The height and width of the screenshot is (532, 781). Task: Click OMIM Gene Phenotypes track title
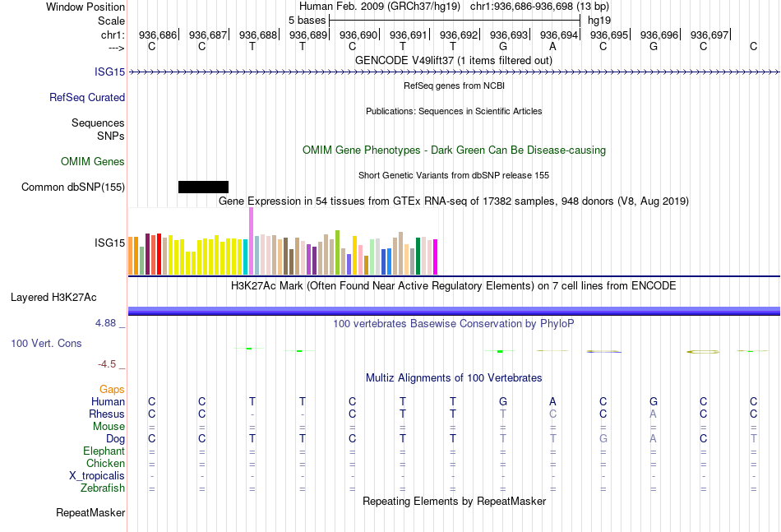[x=455, y=150]
